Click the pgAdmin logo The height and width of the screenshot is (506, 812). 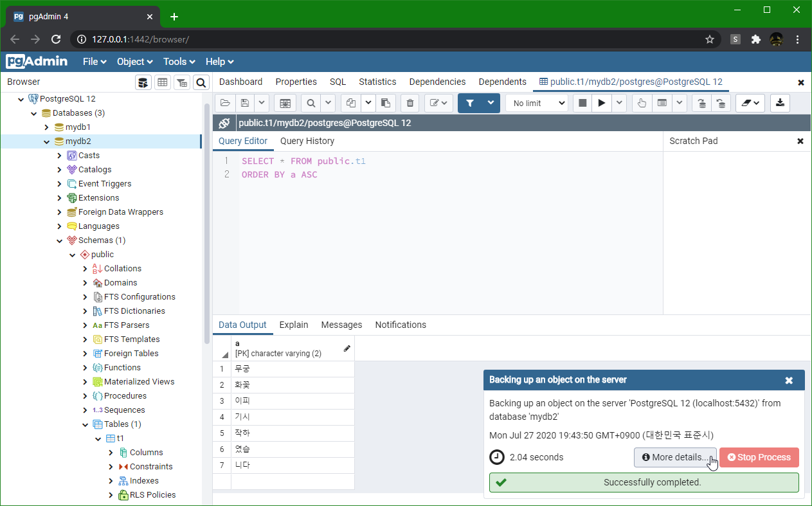(x=37, y=62)
